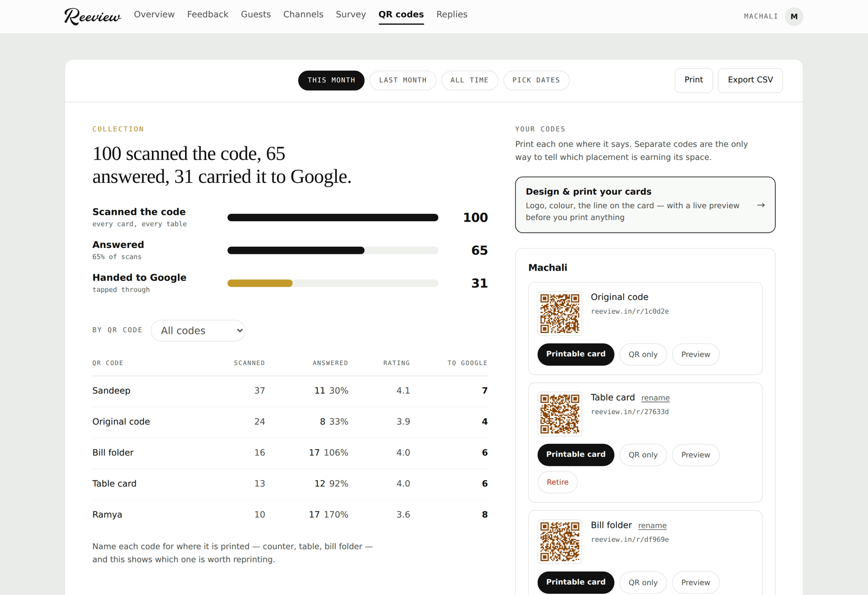Open the M account avatar
The height and width of the screenshot is (595, 868).
click(x=794, y=16)
